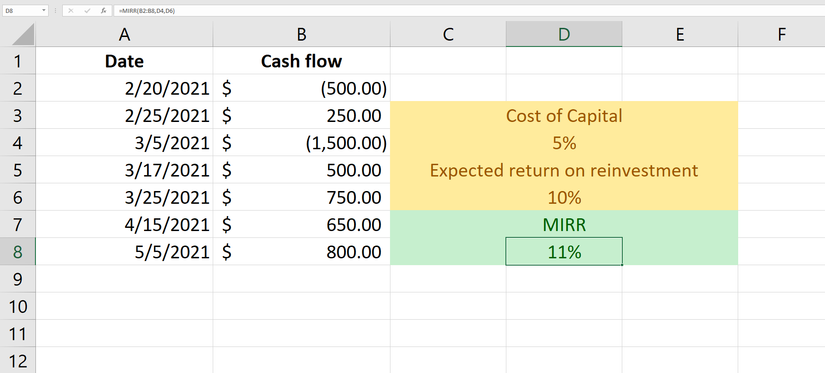Select row 8 header
Screen dimensions: 825x373
tap(18, 252)
